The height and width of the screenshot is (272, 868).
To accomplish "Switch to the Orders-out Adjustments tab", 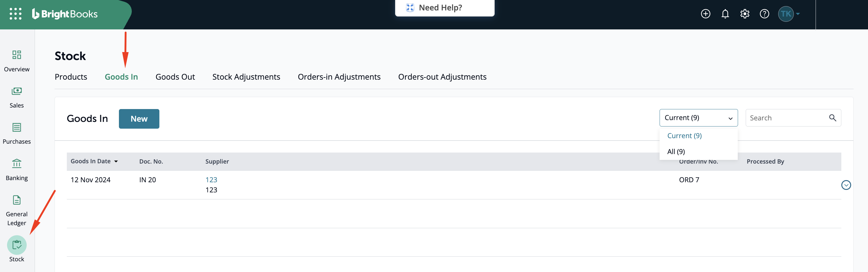I will pyautogui.click(x=442, y=77).
